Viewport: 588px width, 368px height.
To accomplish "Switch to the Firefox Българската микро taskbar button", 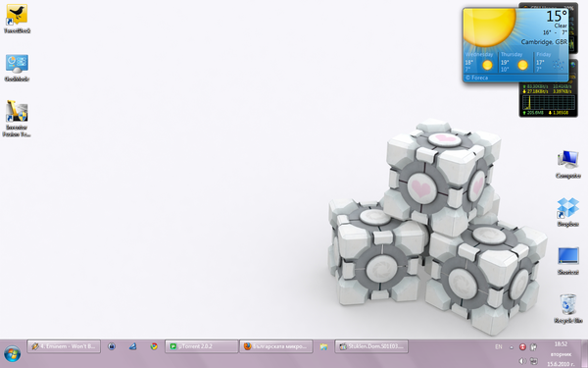I will tap(276, 346).
